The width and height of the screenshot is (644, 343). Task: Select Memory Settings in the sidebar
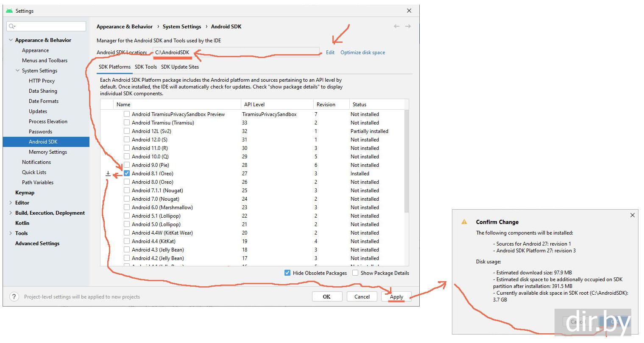(x=47, y=152)
